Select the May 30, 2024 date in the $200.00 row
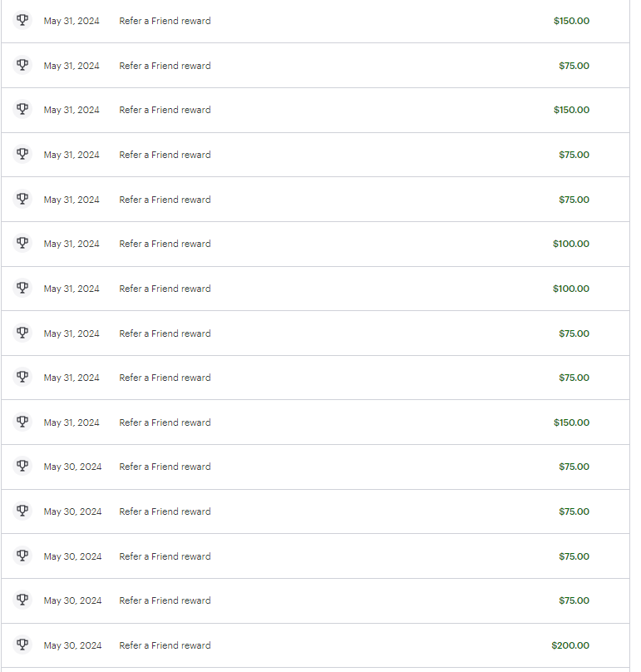 coord(72,645)
